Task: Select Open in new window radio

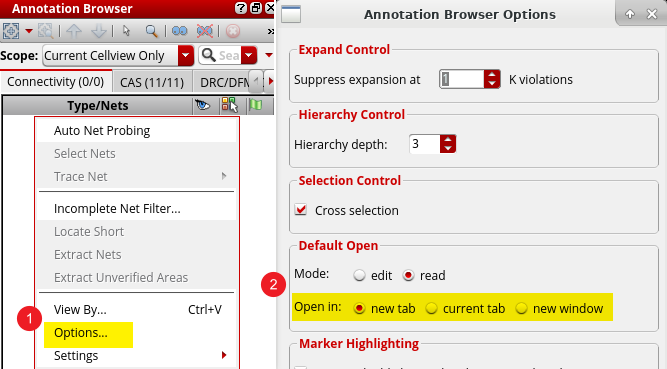Action: click(522, 308)
